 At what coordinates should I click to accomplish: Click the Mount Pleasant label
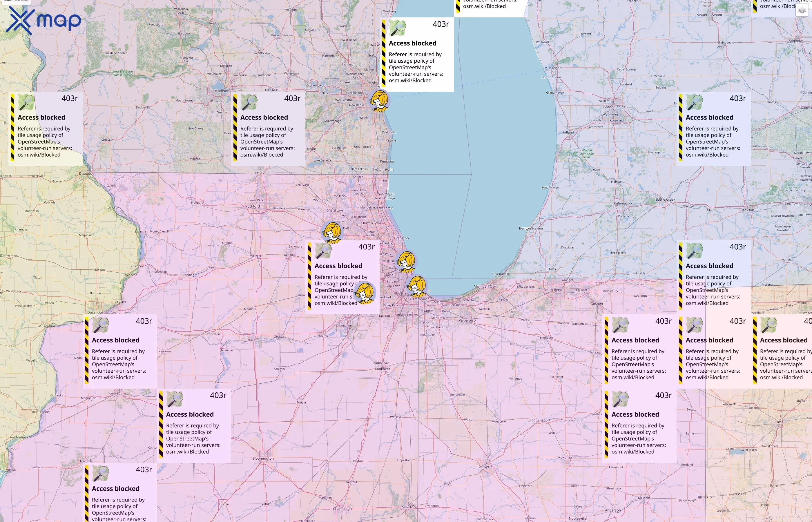pos(709,15)
